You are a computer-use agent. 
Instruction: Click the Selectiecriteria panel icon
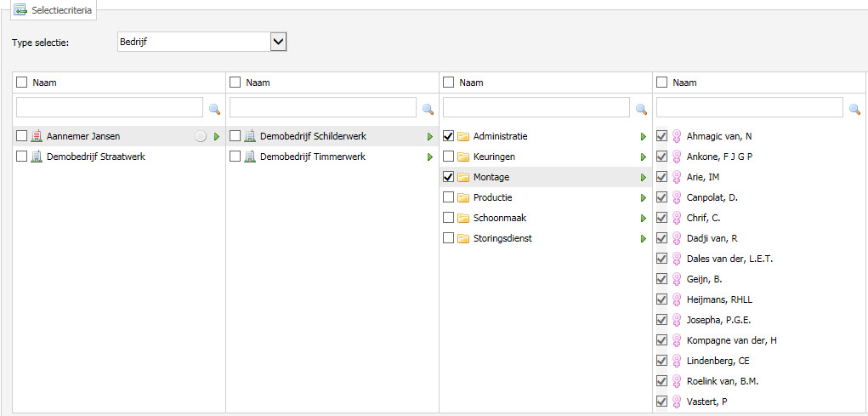click(x=20, y=9)
